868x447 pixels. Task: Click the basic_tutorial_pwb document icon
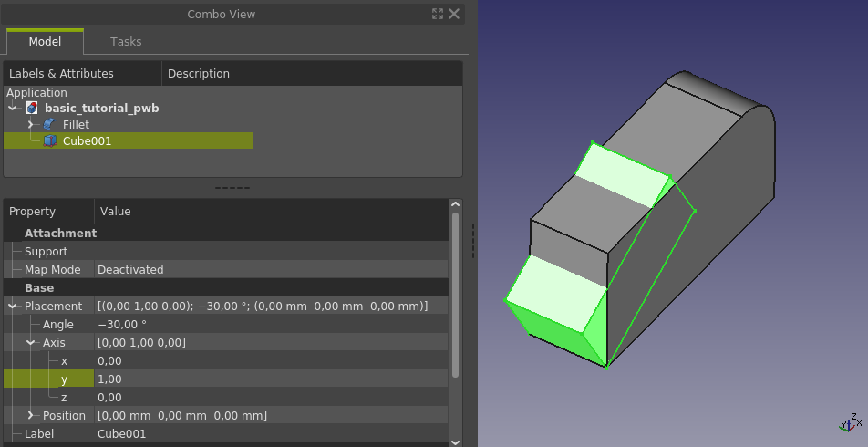click(32, 108)
